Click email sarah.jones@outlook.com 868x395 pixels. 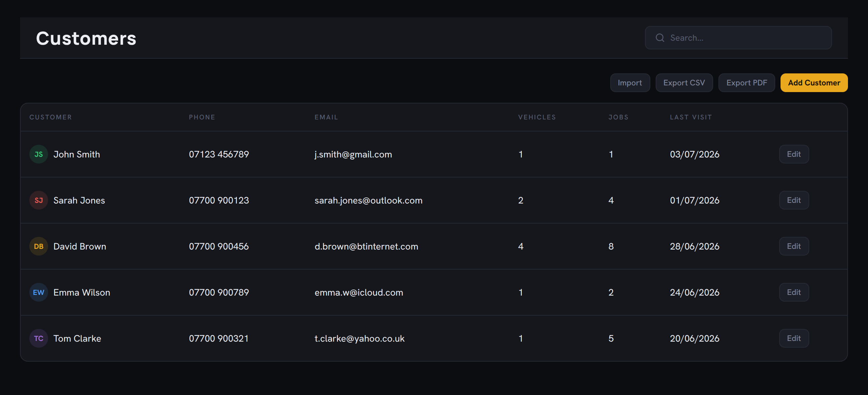coord(368,201)
